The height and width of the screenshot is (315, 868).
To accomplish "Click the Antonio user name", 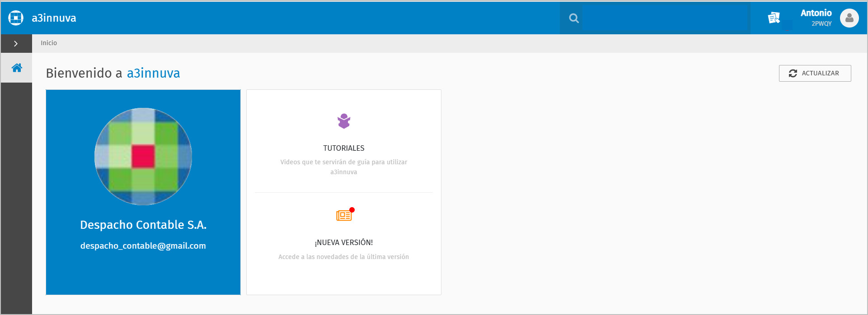I will tap(816, 13).
